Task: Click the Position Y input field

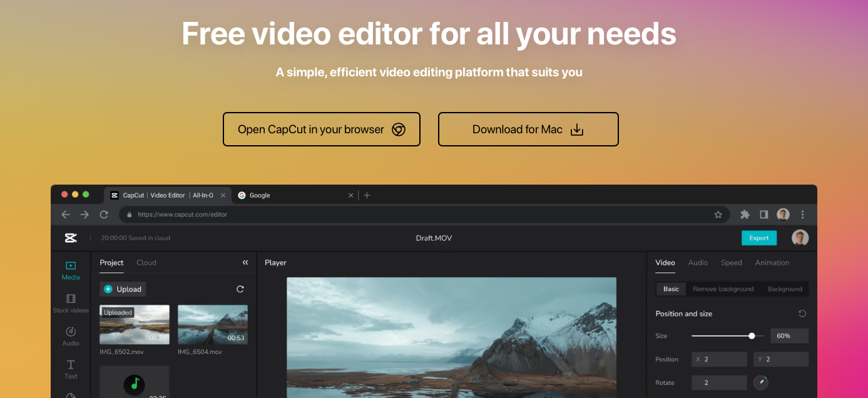Action: pos(781,359)
